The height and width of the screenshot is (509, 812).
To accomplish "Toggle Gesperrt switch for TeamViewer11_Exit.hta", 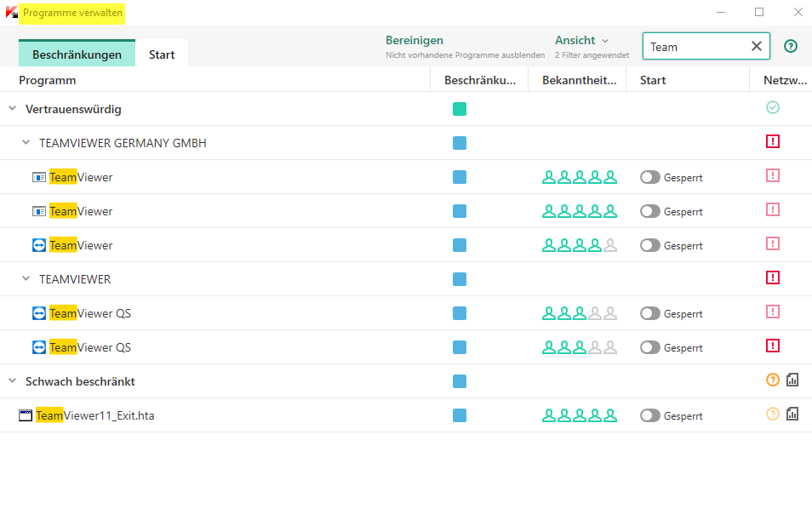I will 650,415.
